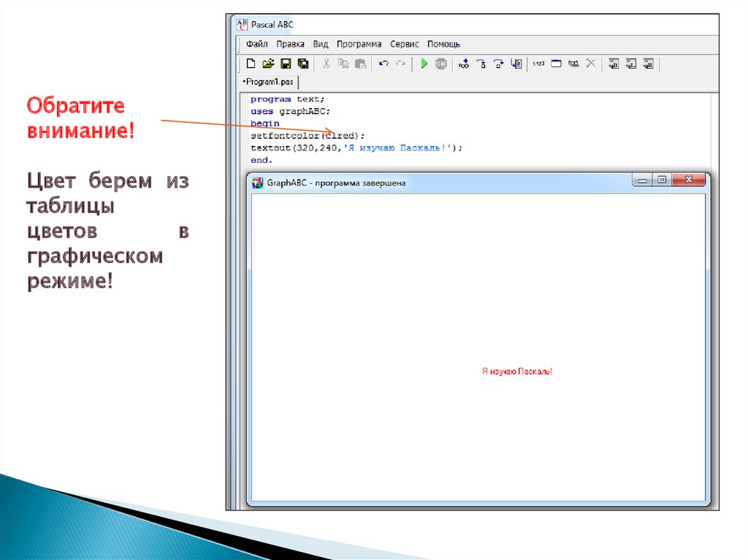The width and height of the screenshot is (748, 560).
Task: Click the 'uses graphABC;' code line
Action: click(x=290, y=111)
